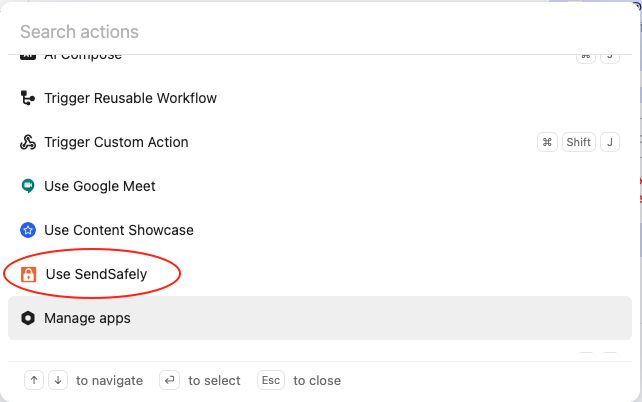This screenshot has height=402, width=642.
Task: Click the Esc key badge to close
Action: [271, 380]
